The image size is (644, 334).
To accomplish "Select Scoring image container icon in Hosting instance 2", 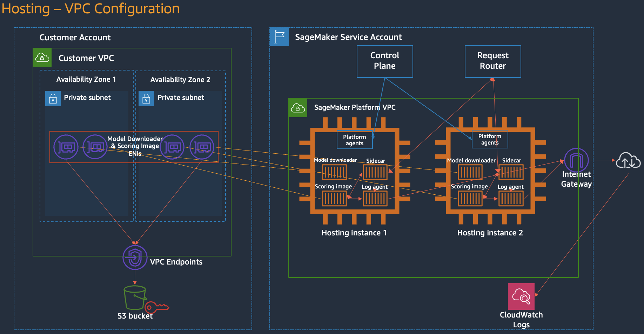I will 470,199.
